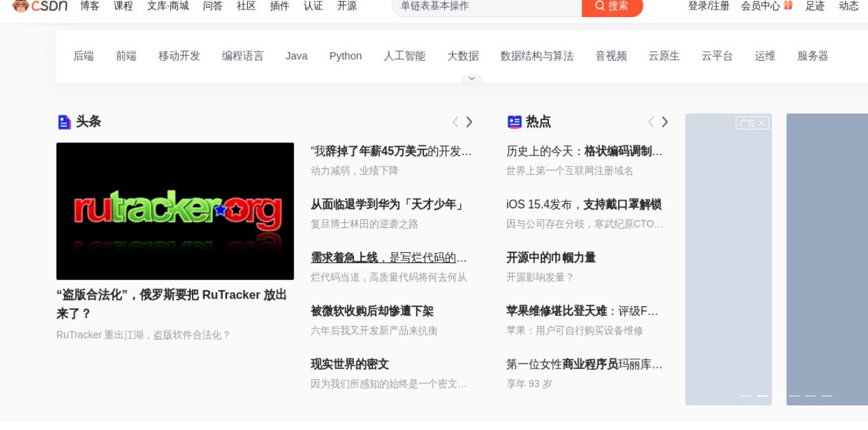868x430 pixels.
Task: Select the 服务器 category tab
Action: tap(813, 56)
